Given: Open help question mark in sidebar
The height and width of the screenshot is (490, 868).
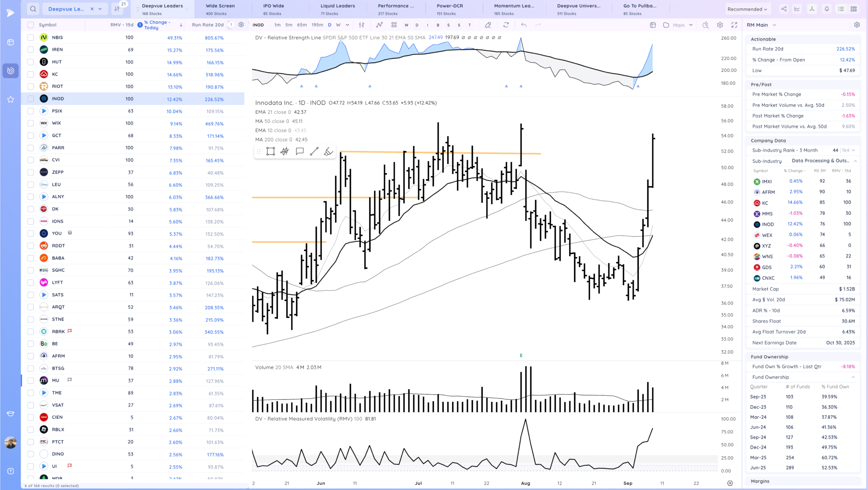Looking at the screenshot, I should (x=11, y=471).
